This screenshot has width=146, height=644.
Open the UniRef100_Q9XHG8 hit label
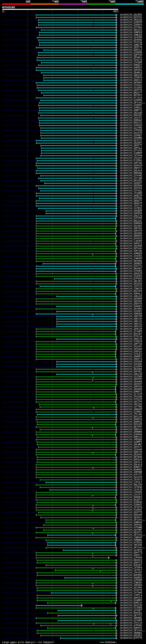(x=131, y=233)
